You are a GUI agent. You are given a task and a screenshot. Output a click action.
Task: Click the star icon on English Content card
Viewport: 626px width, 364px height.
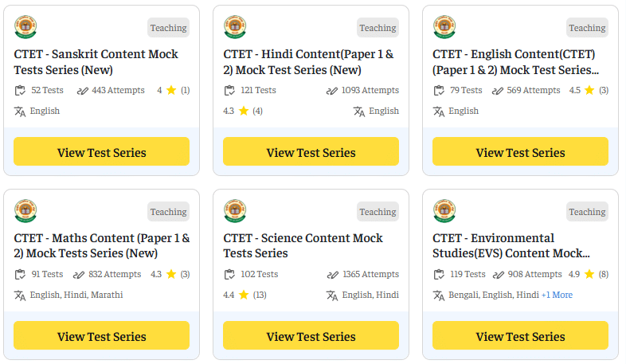pos(589,90)
